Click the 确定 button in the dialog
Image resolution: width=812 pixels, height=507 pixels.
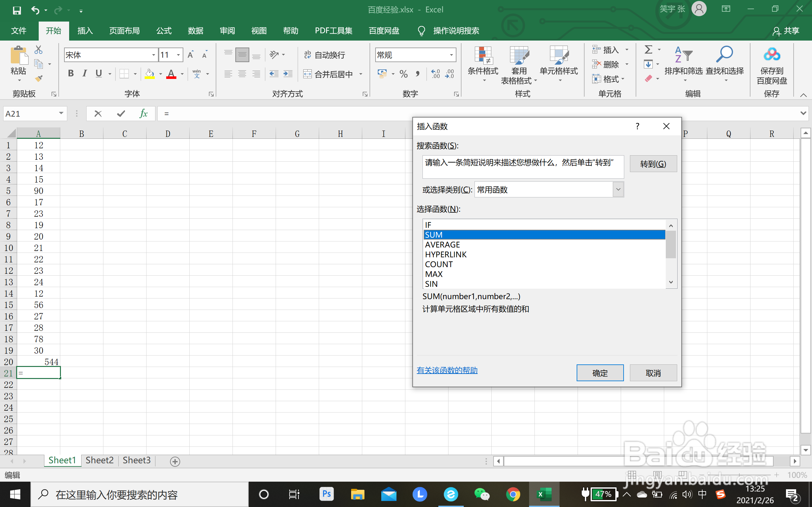coord(599,373)
